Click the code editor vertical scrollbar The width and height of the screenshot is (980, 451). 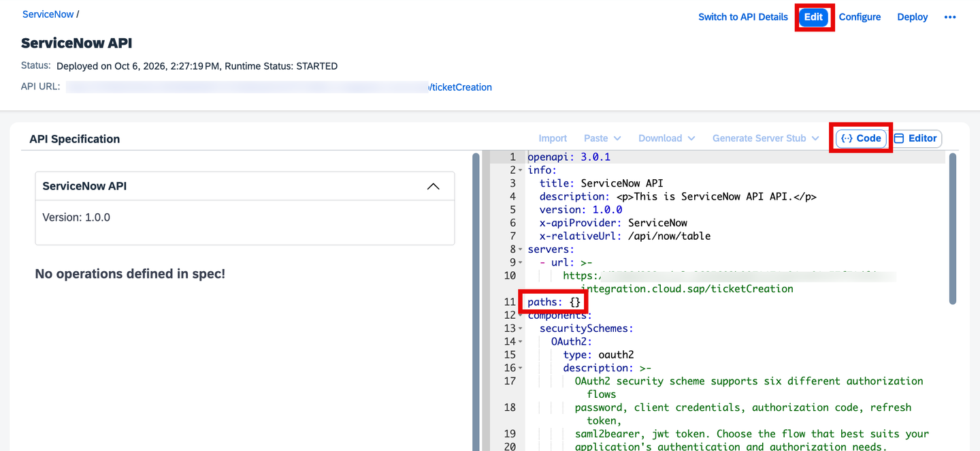click(953, 228)
